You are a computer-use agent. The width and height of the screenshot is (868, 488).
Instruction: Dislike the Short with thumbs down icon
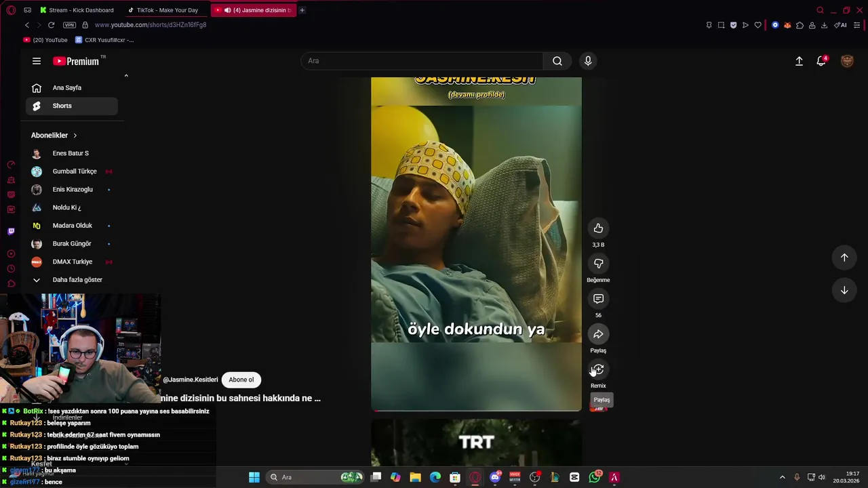pos(598,264)
